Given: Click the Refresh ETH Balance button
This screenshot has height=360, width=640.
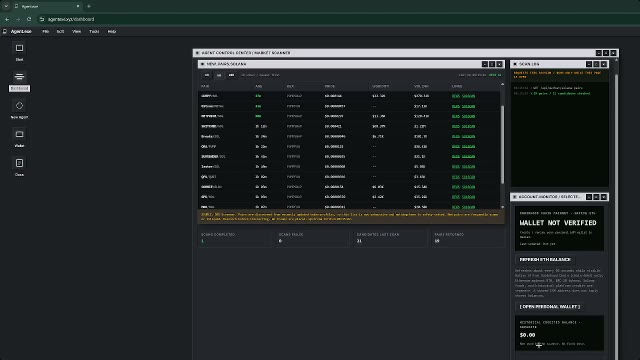Looking at the screenshot, I should (545, 260).
